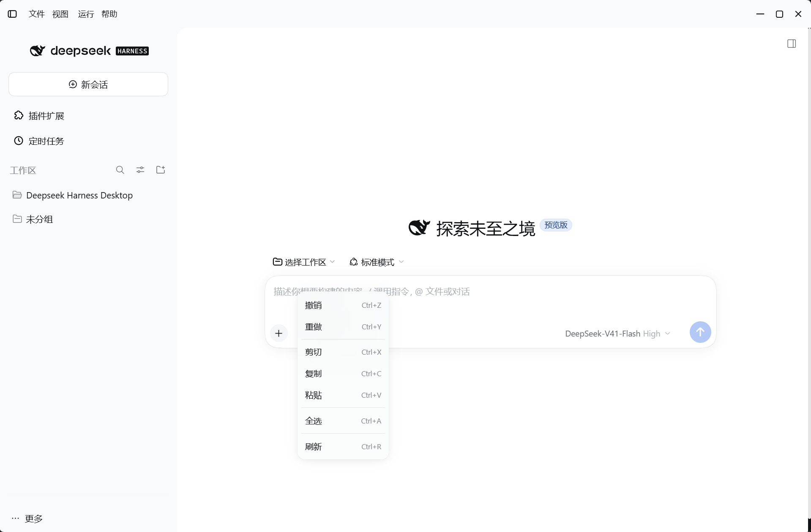Expand the 标准模式 mode dropdown
This screenshot has height=532, width=811.
click(x=377, y=262)
